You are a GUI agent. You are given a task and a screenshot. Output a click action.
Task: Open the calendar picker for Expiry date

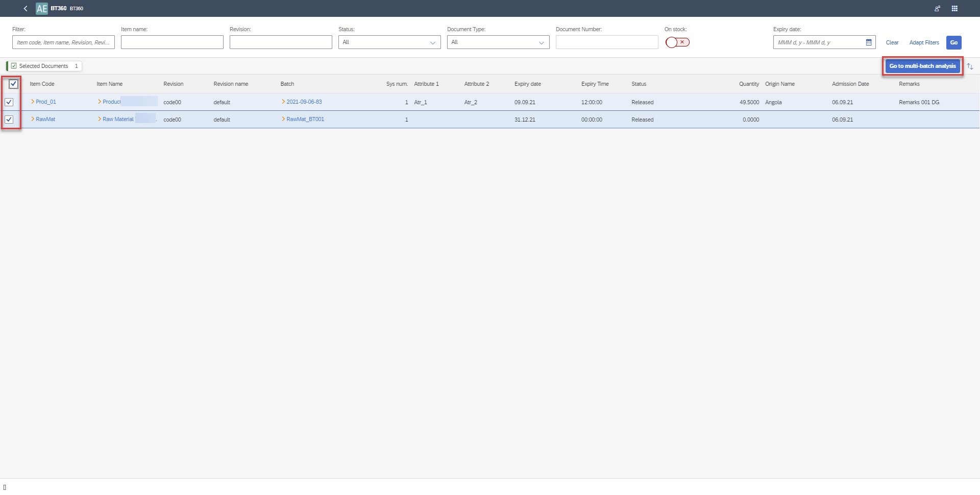point(869,42)
